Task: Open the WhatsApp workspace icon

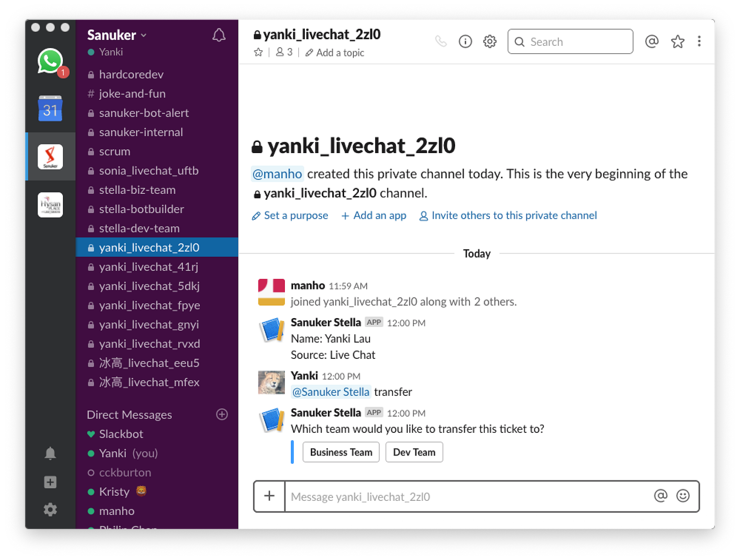Action: pyautogui.click(x=50, y=61)
